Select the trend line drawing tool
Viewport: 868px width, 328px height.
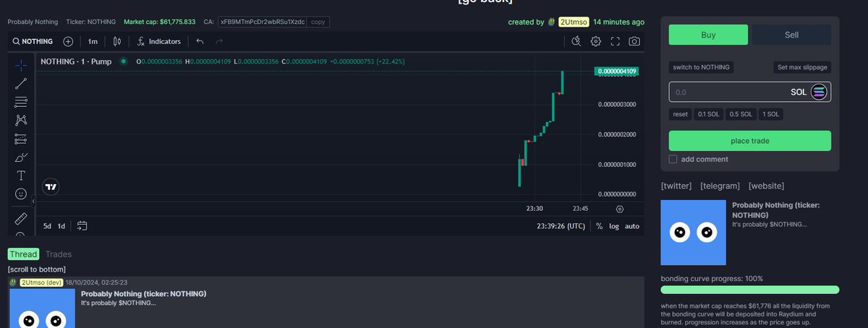click(21, 83)
